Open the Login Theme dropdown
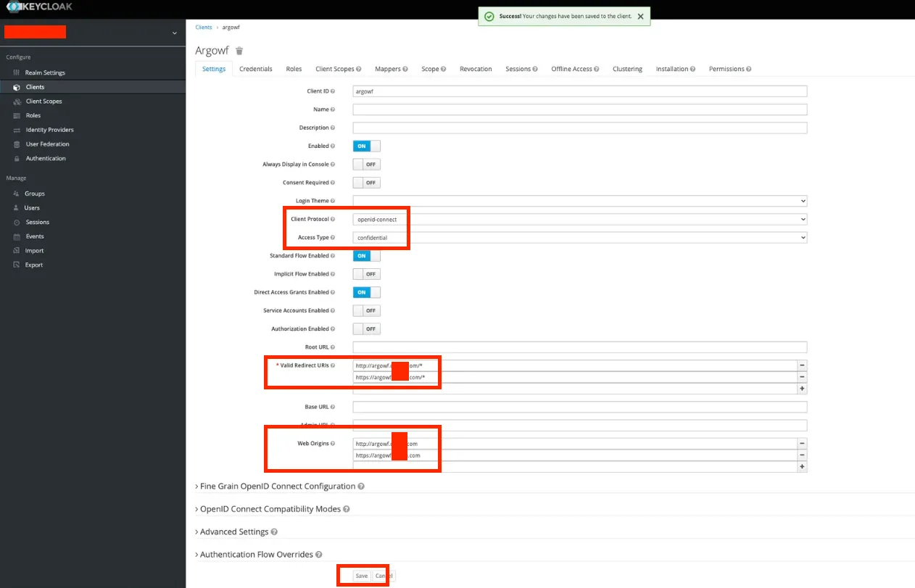Screen dimensions: 915x588 [580, 201]
